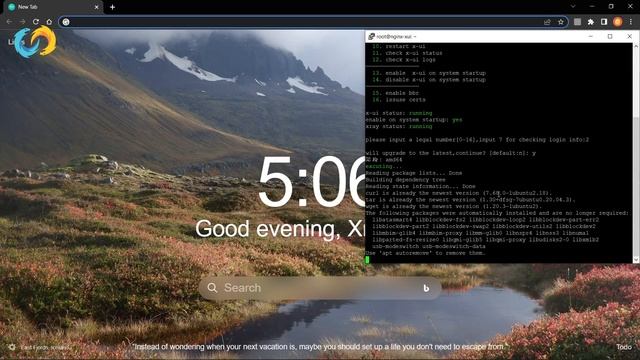Open the Todo panel link

coord(624,347)
